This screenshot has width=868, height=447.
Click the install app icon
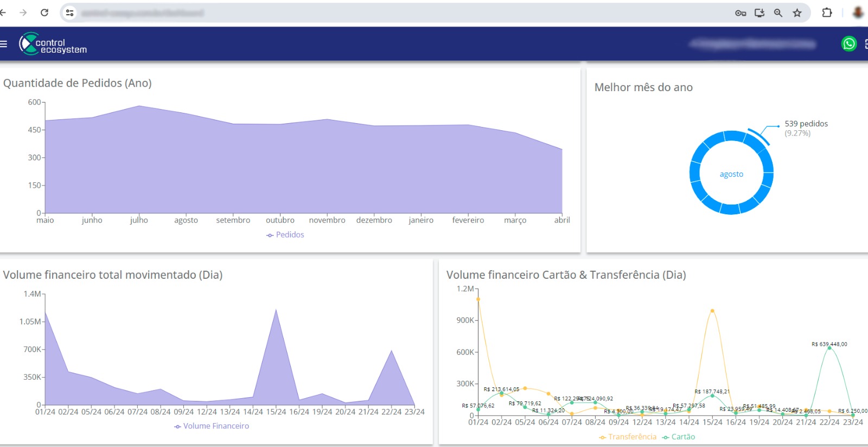(x=759, y=13)
